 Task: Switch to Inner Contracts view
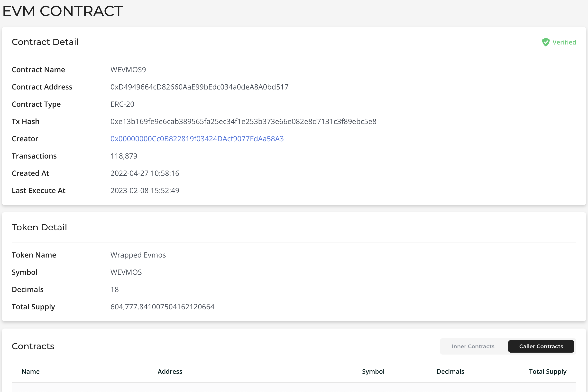point(473,346)
